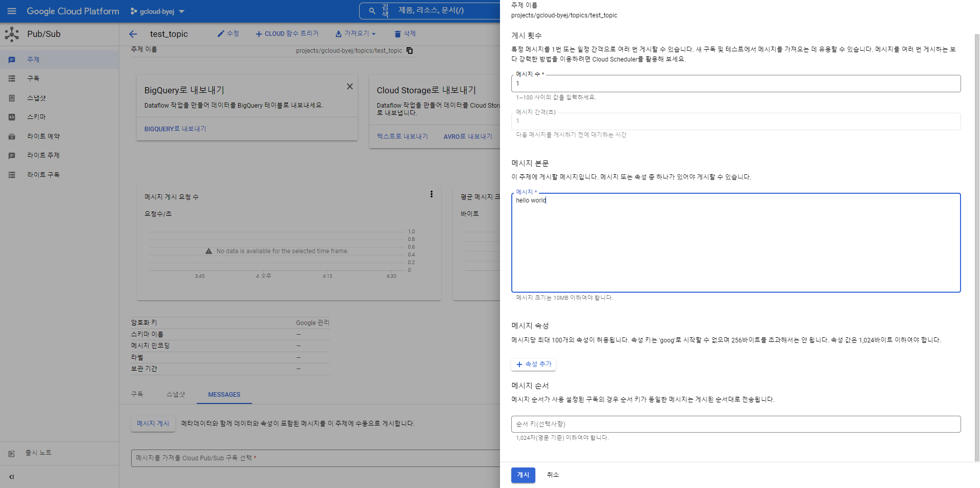The width and height of the screenshot is (980, 488).
Task: Copy topic name with copy icon
Action: point(409,50)
